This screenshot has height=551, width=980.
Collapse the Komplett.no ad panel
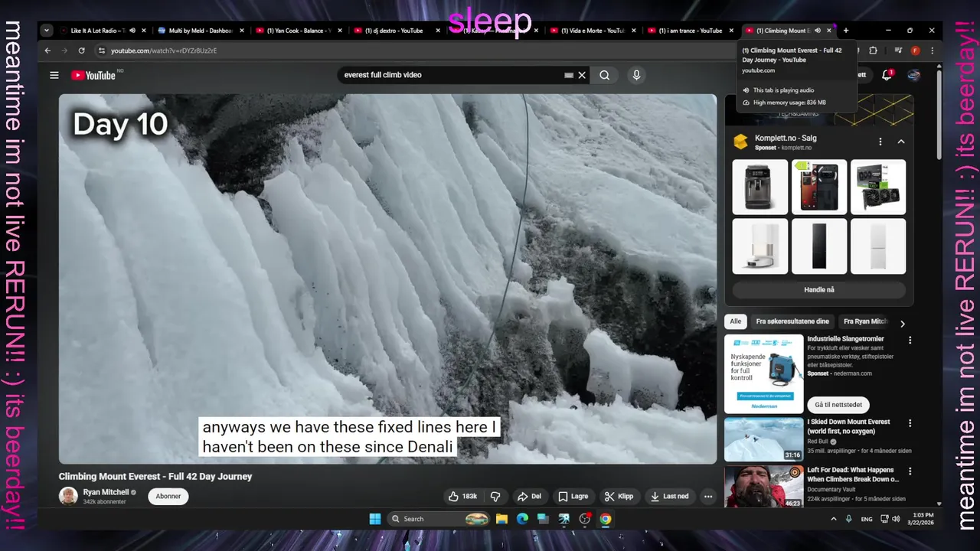coord(901,142)
